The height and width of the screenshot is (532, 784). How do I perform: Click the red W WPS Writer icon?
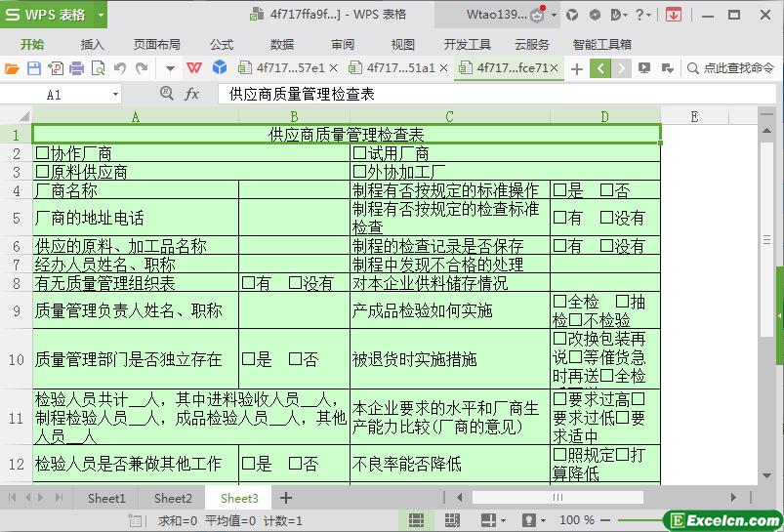194,68
